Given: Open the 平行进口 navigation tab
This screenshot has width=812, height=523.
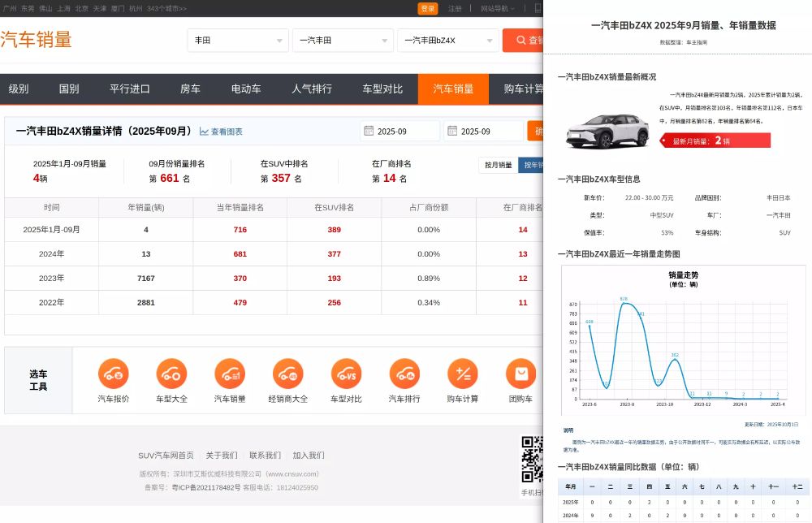Looking at the screenshot, I should 129,89.
